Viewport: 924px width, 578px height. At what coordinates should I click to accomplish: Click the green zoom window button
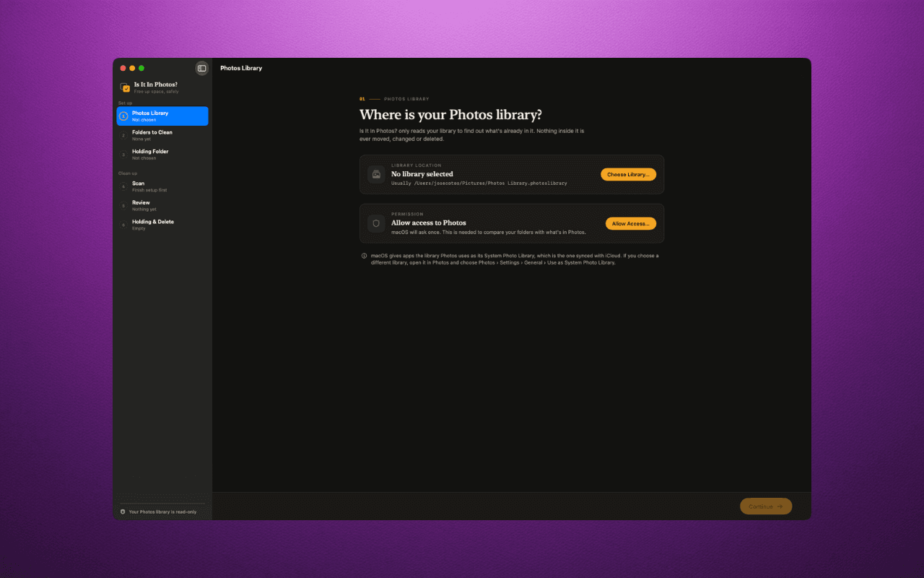pos(141,68)
